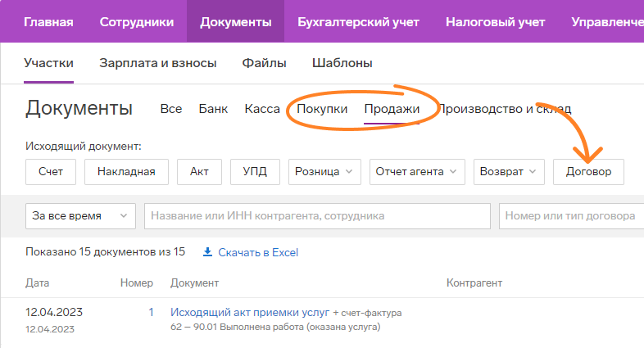Expand the Возврат dropdown menu
Screen dimensions: 644x348
tap(509, 171)
